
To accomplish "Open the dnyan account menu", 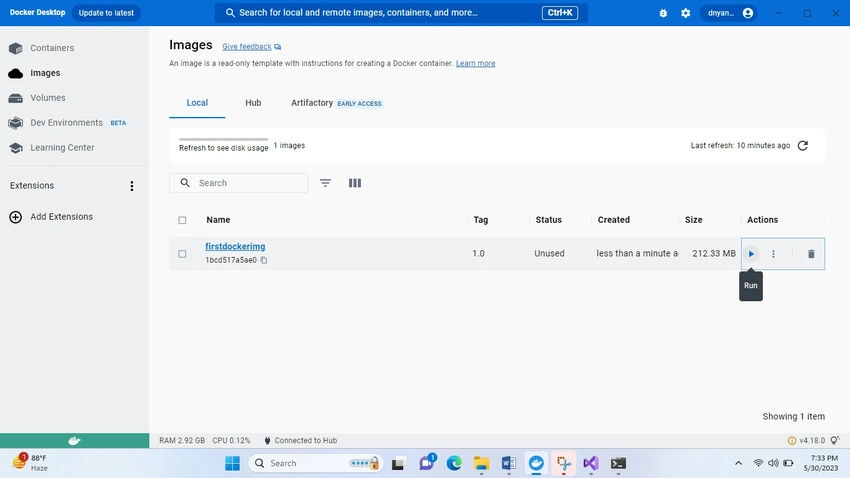I will point(730,13).
